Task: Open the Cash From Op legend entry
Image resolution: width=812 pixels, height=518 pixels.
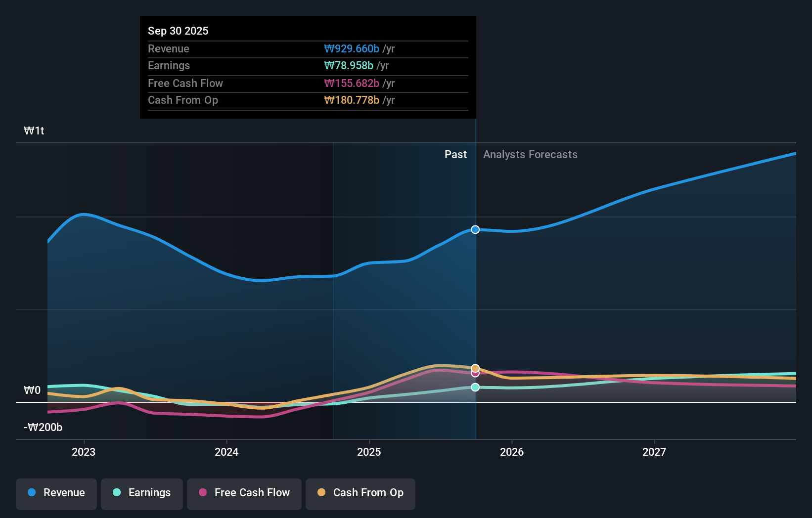Action: tap(360, 493)
